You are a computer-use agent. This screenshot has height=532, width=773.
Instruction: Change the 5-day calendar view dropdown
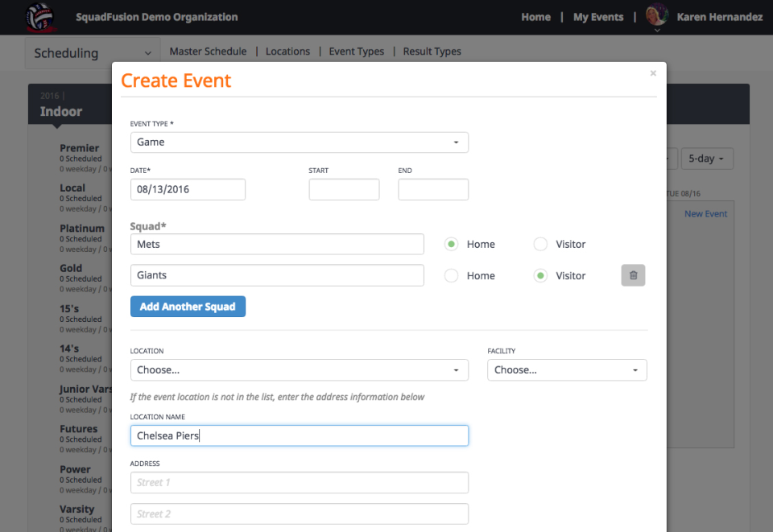coord(707,159)
